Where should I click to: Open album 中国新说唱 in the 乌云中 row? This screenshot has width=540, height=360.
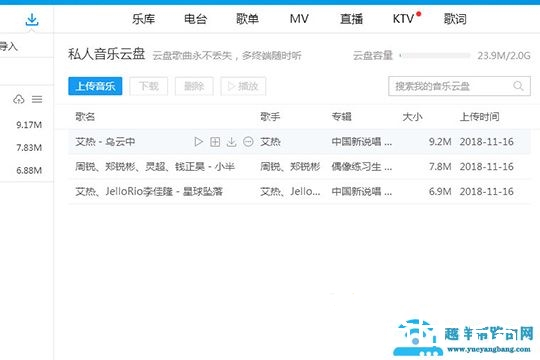coord(362,142)
